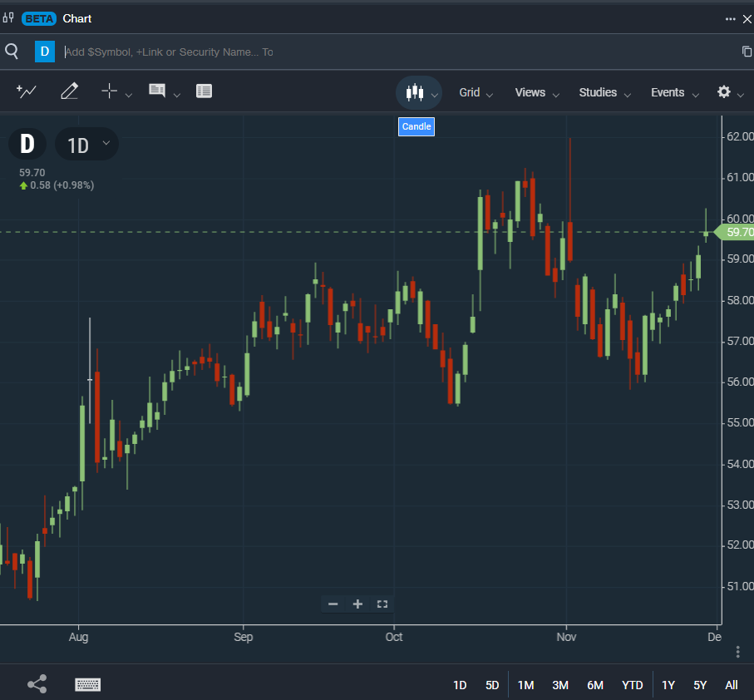Click the annotation comment icon
This screenshot has width=754, height=700.
click(x=156, y=91)
